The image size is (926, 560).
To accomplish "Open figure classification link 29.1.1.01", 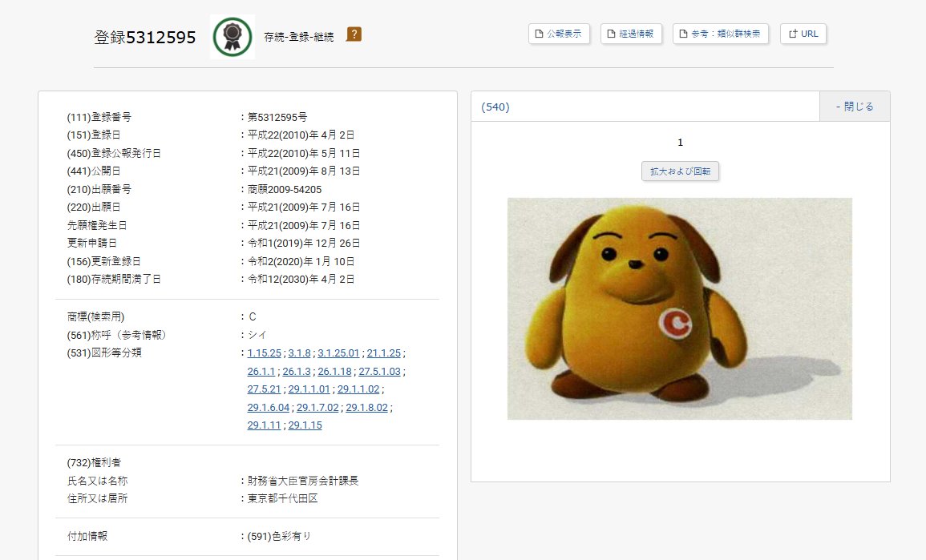I will pos(309,389).
